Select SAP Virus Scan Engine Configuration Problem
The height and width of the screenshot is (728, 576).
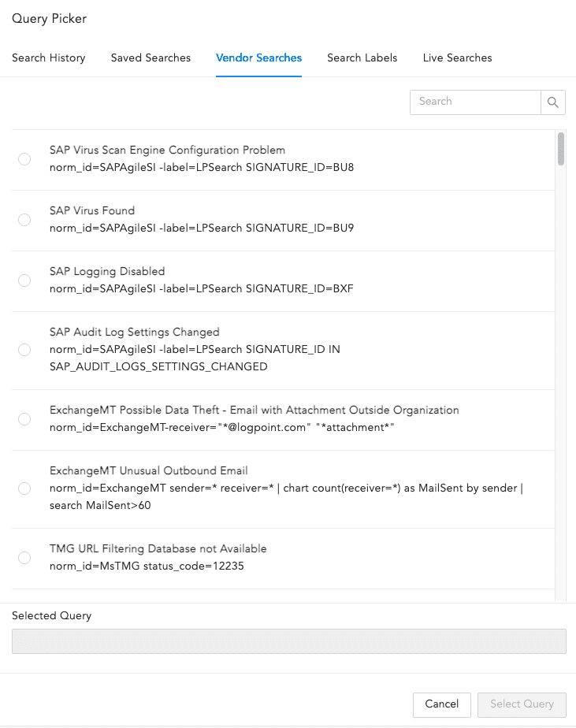pos(24,158)
